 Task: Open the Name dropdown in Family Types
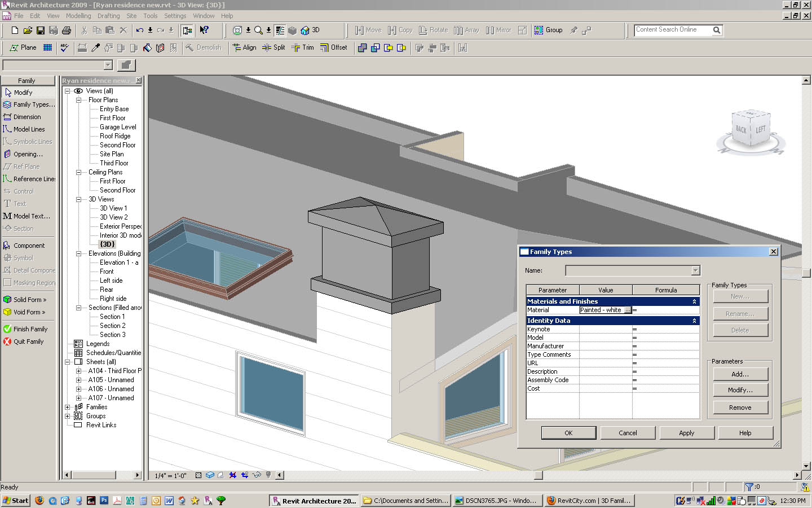[695, 271]
